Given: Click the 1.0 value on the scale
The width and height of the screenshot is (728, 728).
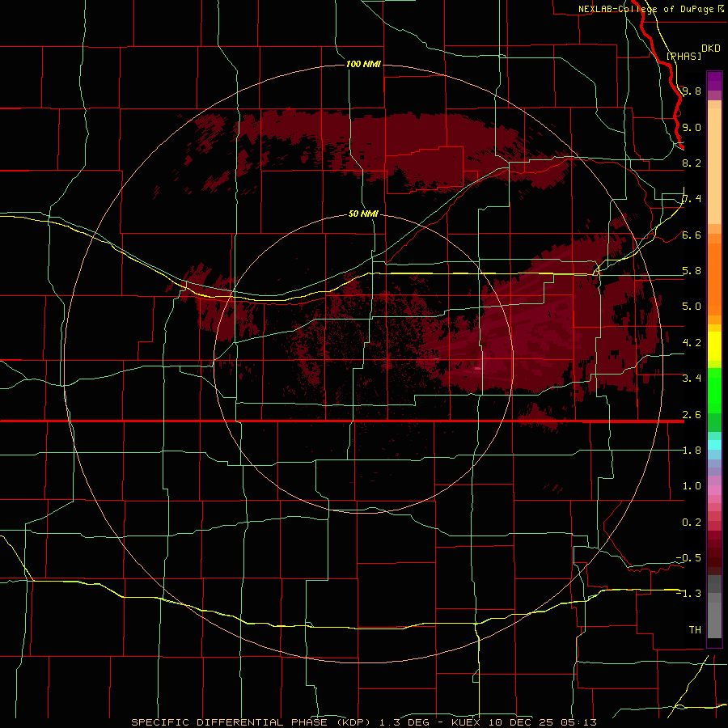Looking at the screenshot, I should pos(692,486).
